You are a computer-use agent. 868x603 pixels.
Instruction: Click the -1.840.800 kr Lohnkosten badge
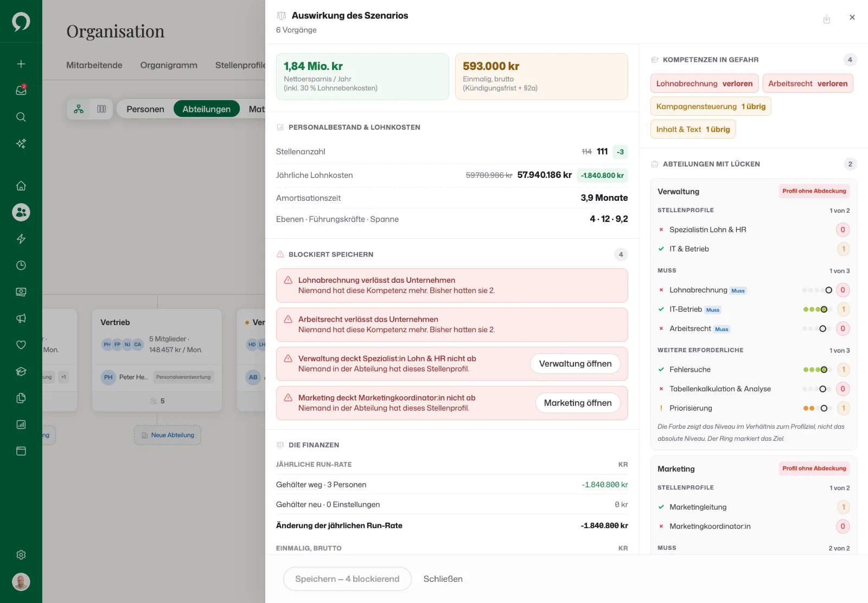click(x=602, y=175)
